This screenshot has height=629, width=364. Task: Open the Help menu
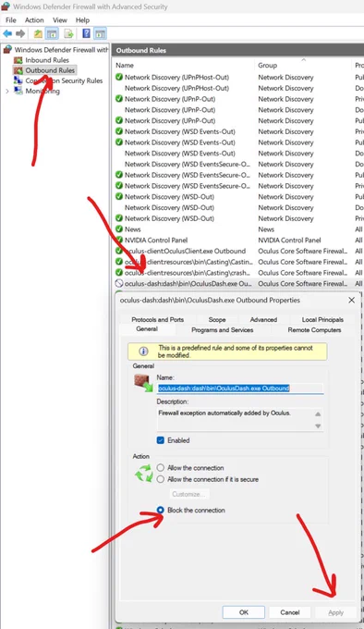point(82,20)
